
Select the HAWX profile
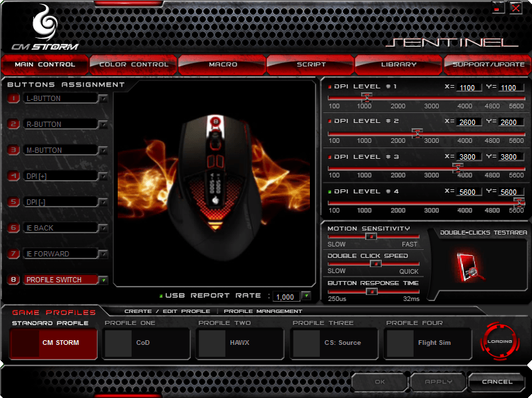coord(240,343)
